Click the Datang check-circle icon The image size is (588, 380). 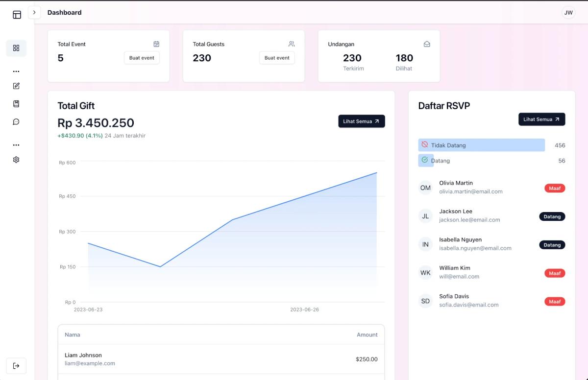pos(425,160)
